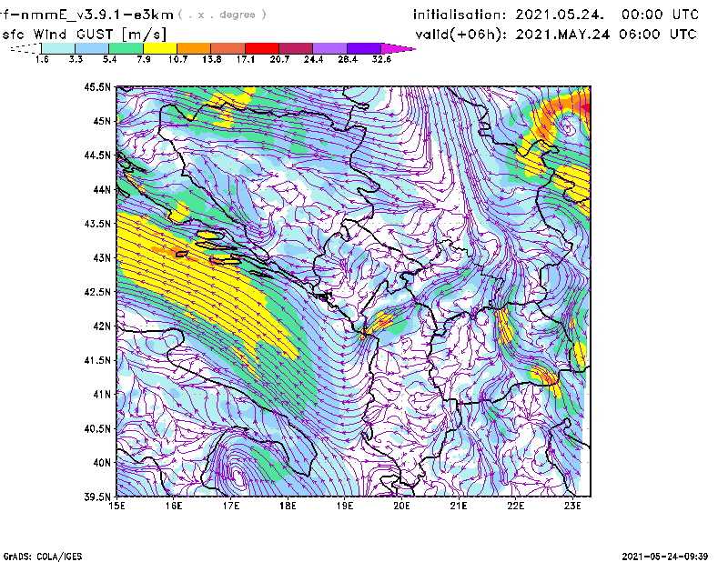Image resolution: width=728 pixels, height=562 pixels.
Task: Click the streamline swirl center near 17E 40N
Action: [238, 476]
